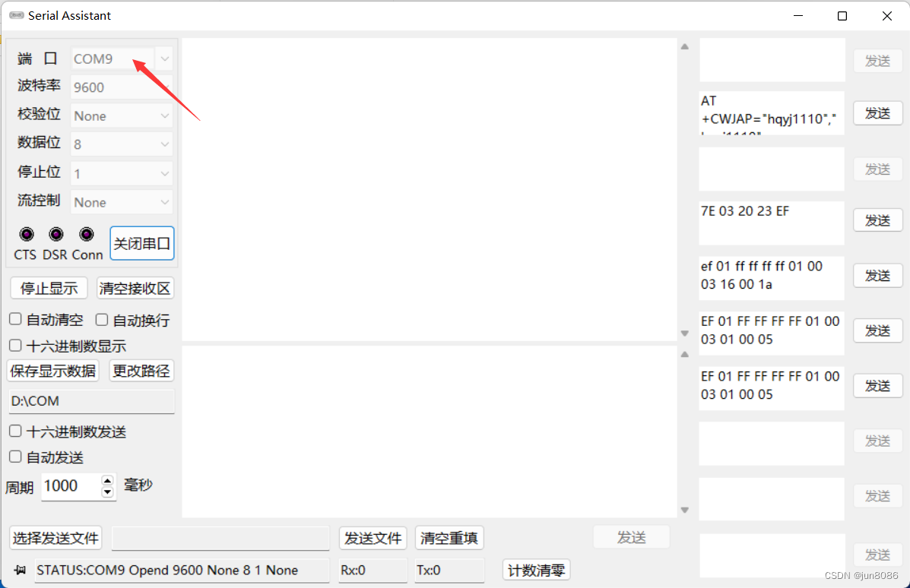Decrease the period value with down stepper

click(107, 492)
